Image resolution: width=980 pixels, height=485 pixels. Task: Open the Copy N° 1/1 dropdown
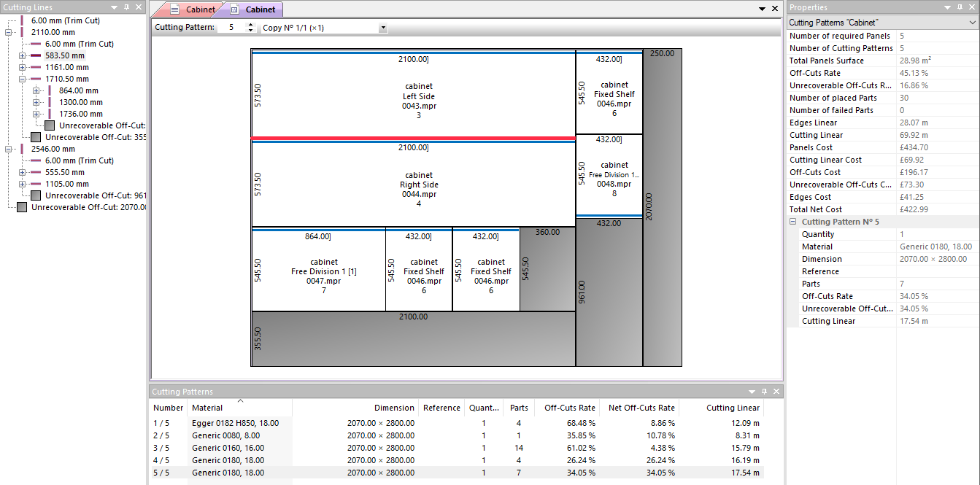(x=383, y=28)
